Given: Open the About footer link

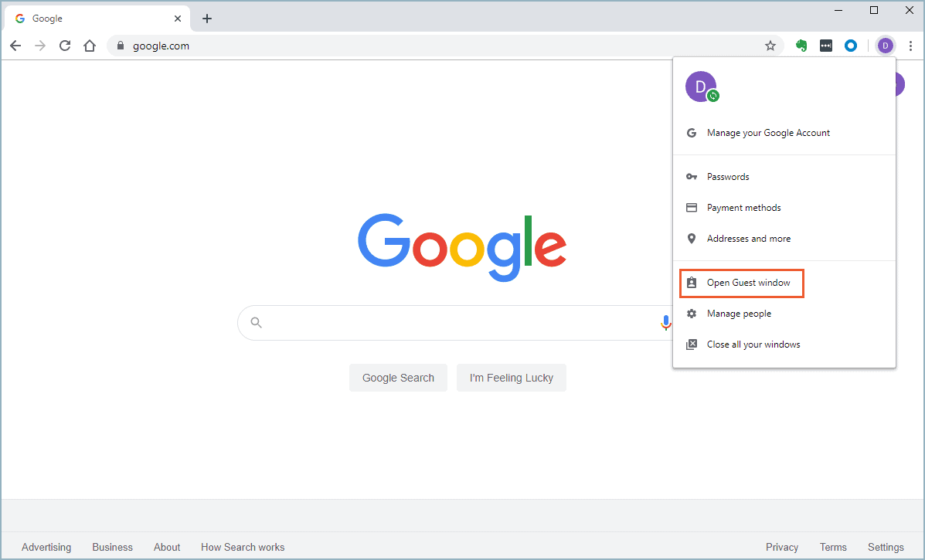Looking at the screenshot, I should click(167, 547).
